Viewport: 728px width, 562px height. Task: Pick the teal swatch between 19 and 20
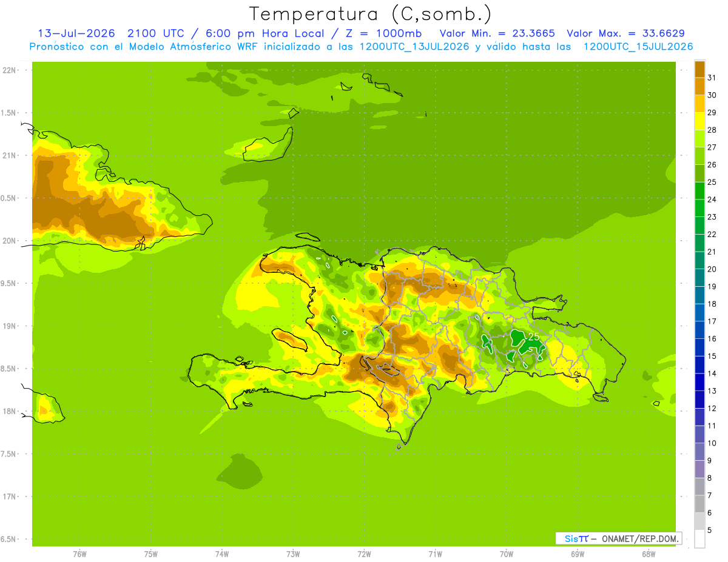click(x=699, y=278)
